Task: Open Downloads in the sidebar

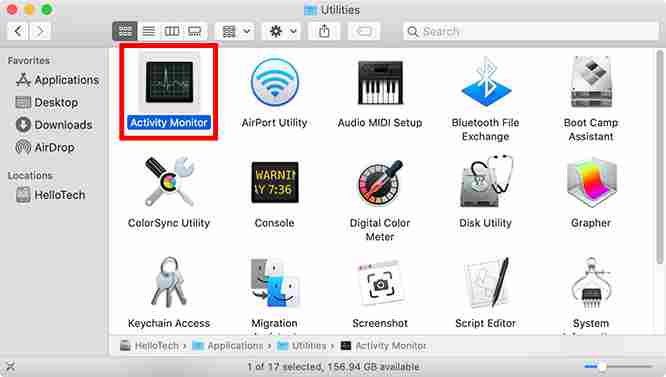Action: (x=54, y=125)
